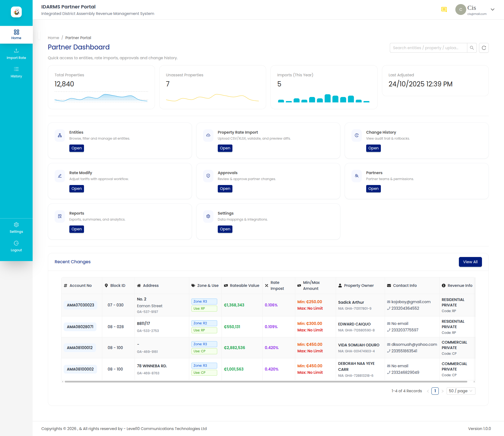Click the previous page arrow in pagination
The height and width of the screenshot is (436, 504).
coord(428,391)
